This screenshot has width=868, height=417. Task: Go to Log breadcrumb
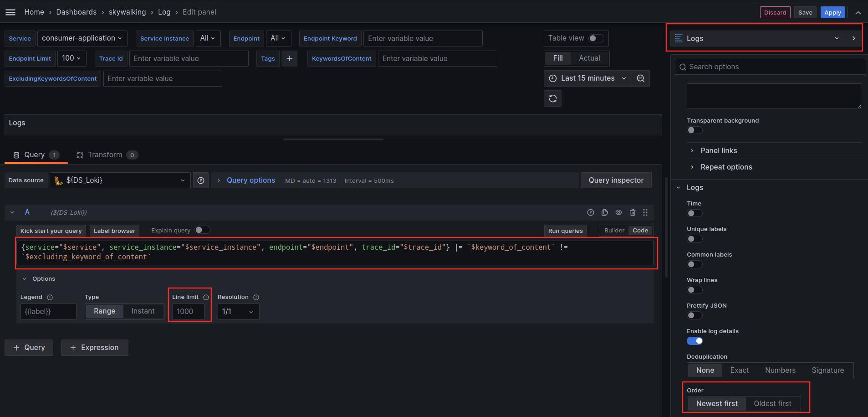pyautogui.click(x=164, y=12)
